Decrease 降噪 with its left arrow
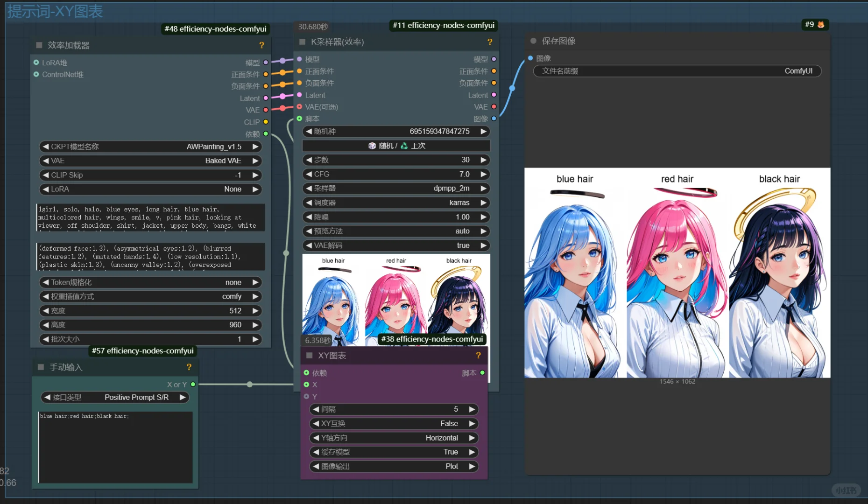The image size is (868, 504). coord(309,217)
